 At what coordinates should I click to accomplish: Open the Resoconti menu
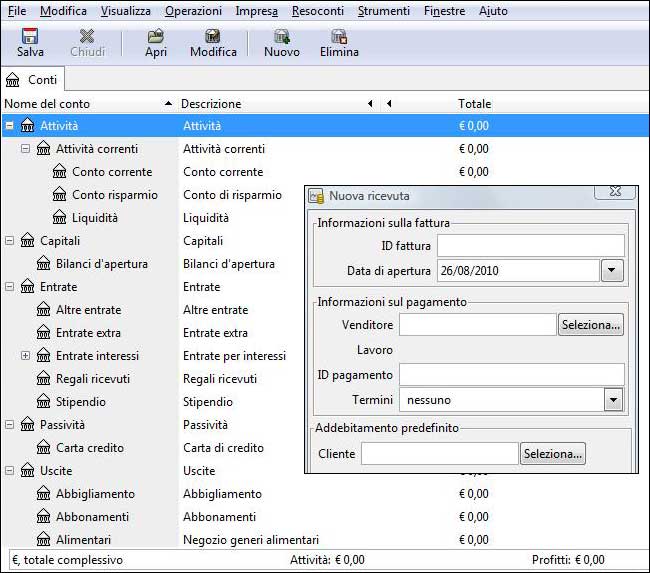317,11
